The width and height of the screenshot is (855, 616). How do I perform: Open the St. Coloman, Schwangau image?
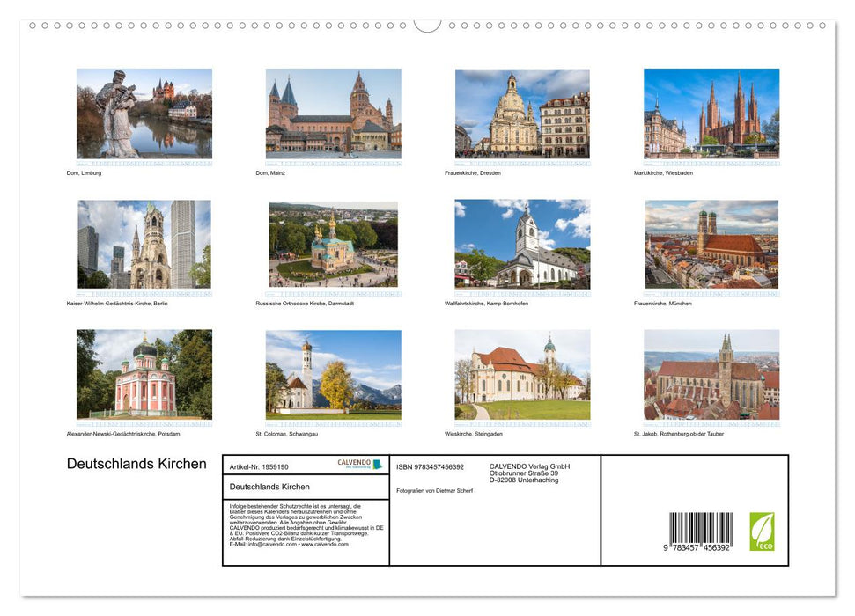point(331,375)
